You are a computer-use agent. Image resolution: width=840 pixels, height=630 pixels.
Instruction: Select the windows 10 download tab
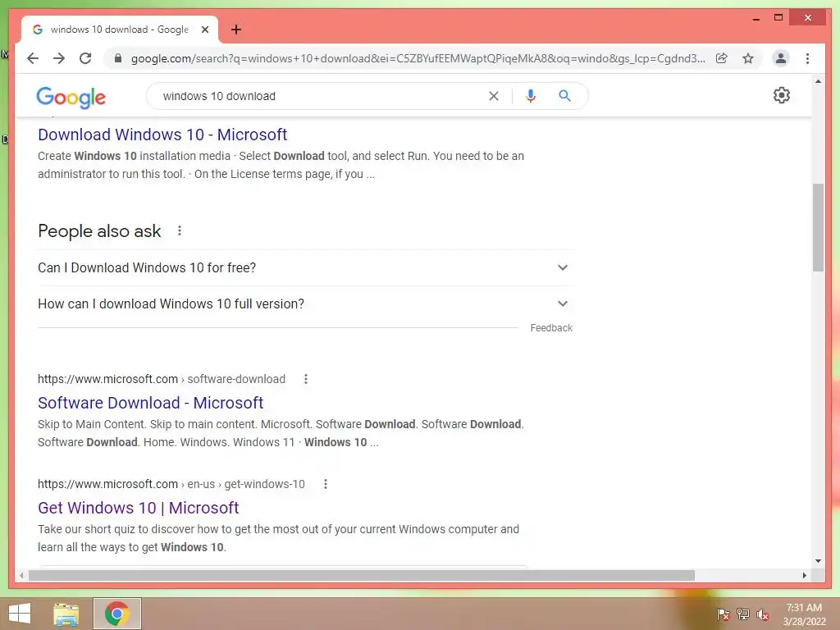[120, 30]
